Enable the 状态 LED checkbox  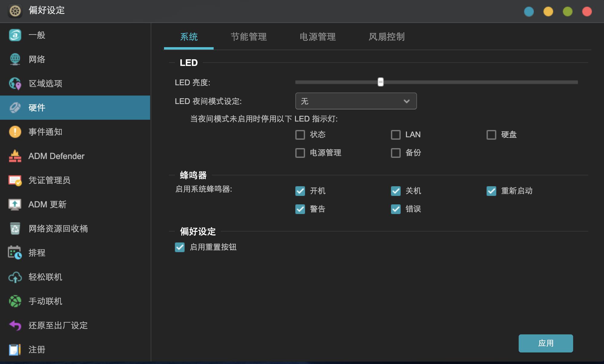(x=300, y=135)
